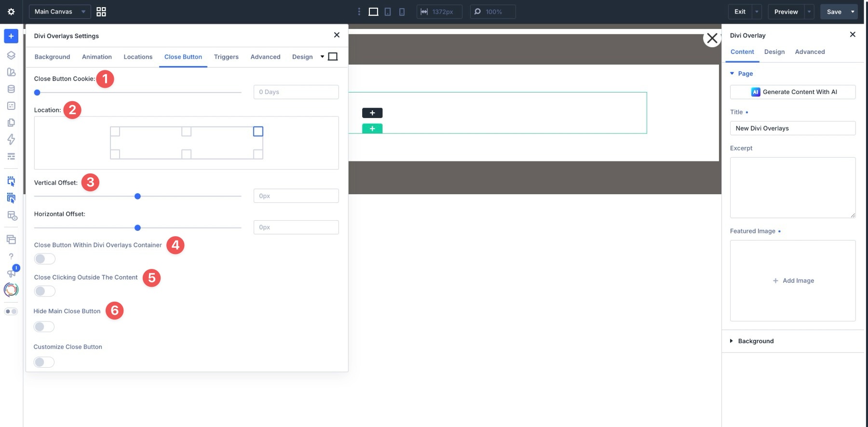
Task: Open the Advanced tab in Divi Overlay panel
Action: [x=810, y=52]
